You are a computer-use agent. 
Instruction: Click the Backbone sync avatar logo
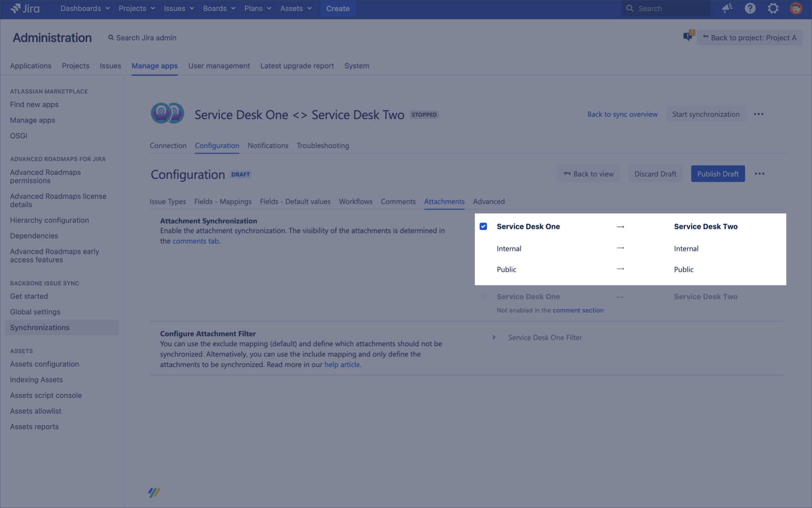coord(167,113)
